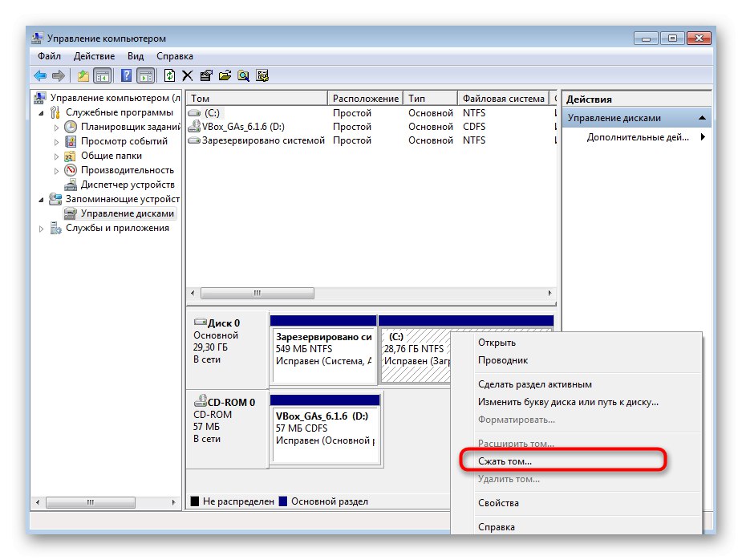Expand the Планировщик заданий node
The height and width of the screenshot is (560, 742).
pyautogui.click(x=56, y=128)
